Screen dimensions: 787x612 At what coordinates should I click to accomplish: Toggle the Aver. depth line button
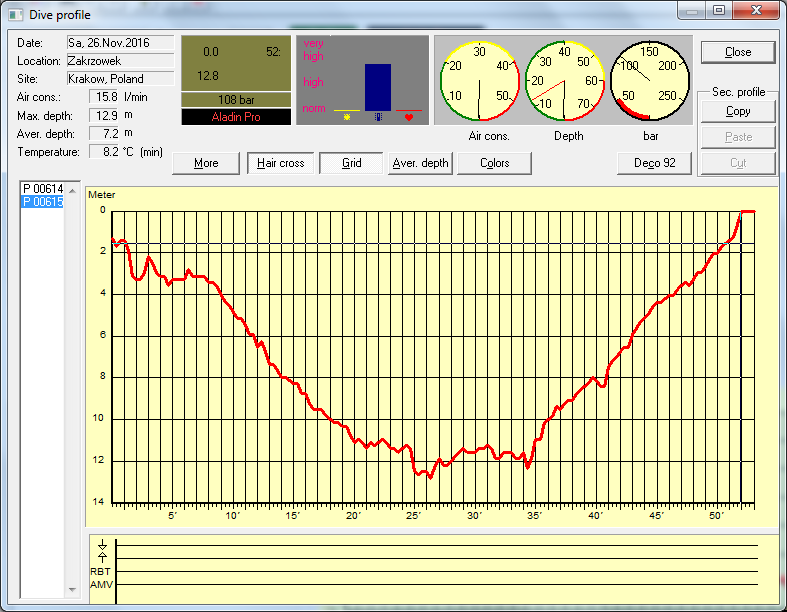pos(420,163)
